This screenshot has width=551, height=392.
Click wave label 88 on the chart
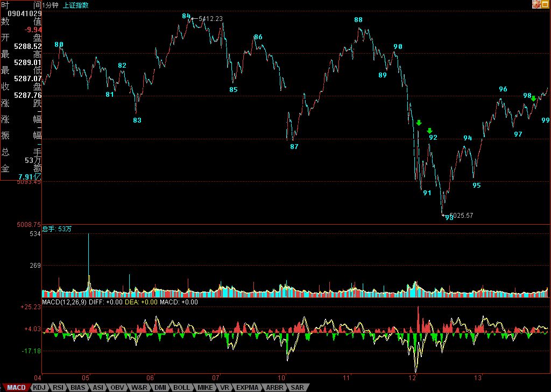(x=358, y=20)
